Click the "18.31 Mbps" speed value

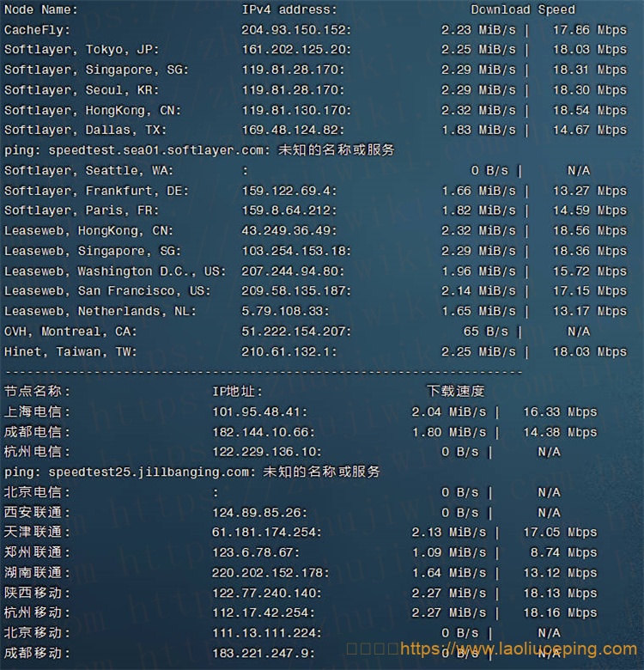(x=590, y=70)
